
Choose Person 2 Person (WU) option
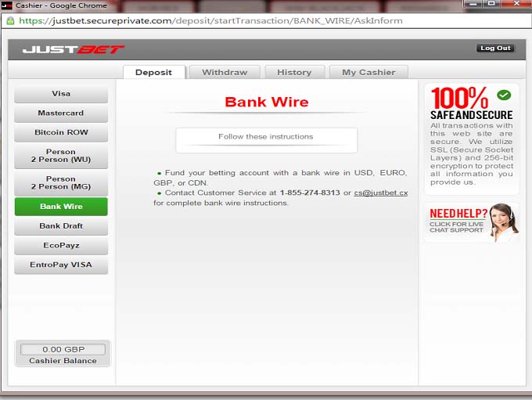coord(61,156)
